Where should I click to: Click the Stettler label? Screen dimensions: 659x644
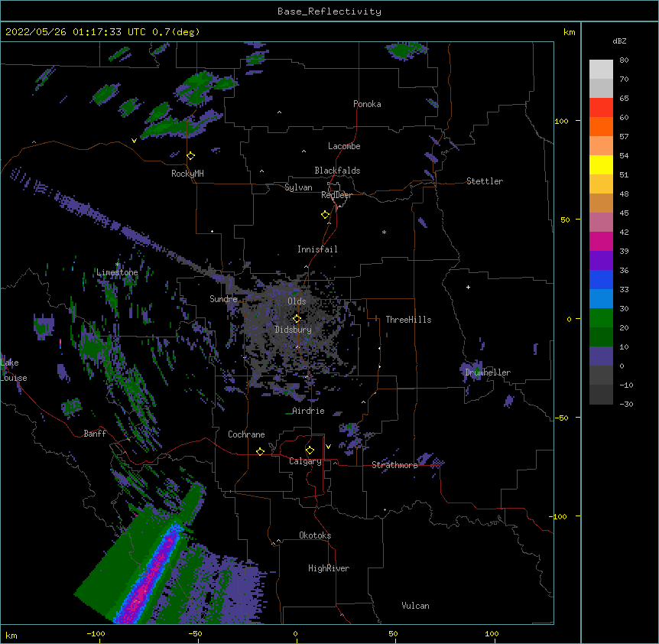[485, 181]
